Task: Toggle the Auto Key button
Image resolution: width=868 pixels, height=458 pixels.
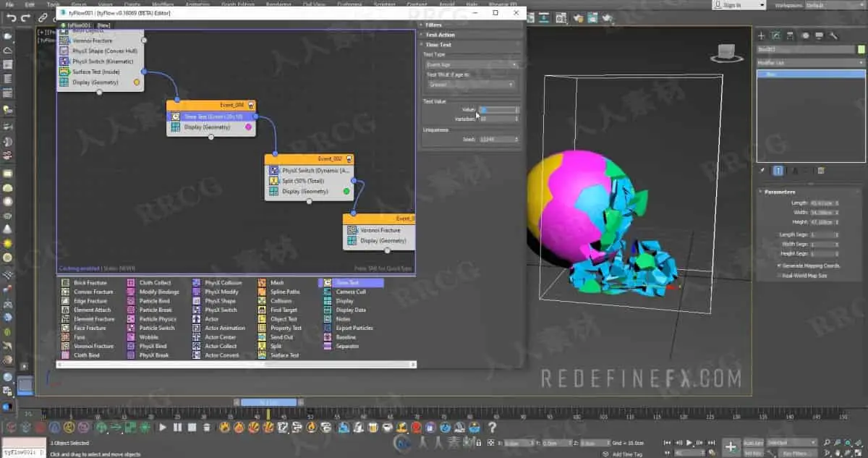Action: [x=753, y=442]
